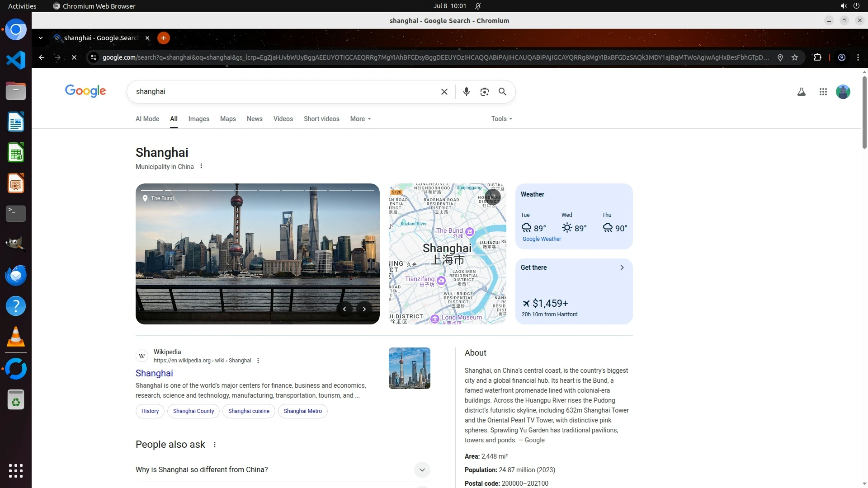The image size is (868, 488).
Task: Open the Chromium extensions puzzle icon
Action: click(817, 57)
